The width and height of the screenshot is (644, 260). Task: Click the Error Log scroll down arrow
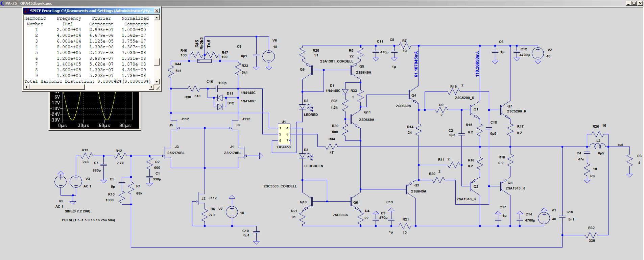click(x=157, y=81)
